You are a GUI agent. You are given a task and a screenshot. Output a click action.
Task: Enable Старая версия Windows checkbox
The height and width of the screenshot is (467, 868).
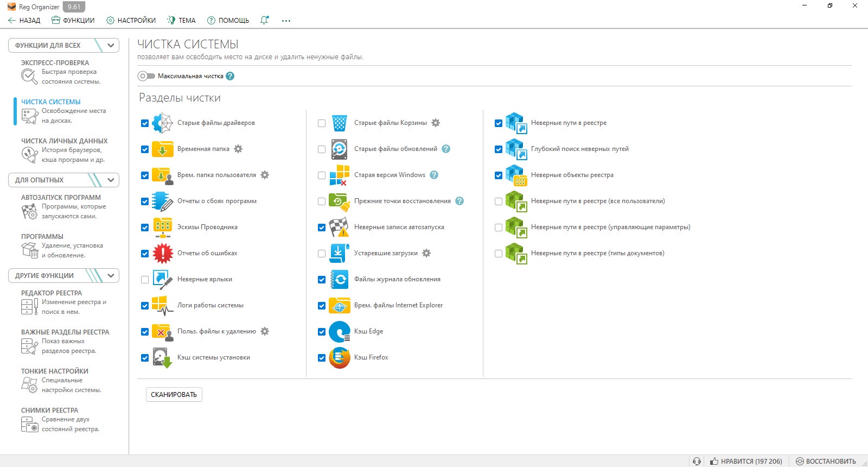coord(322,175)
